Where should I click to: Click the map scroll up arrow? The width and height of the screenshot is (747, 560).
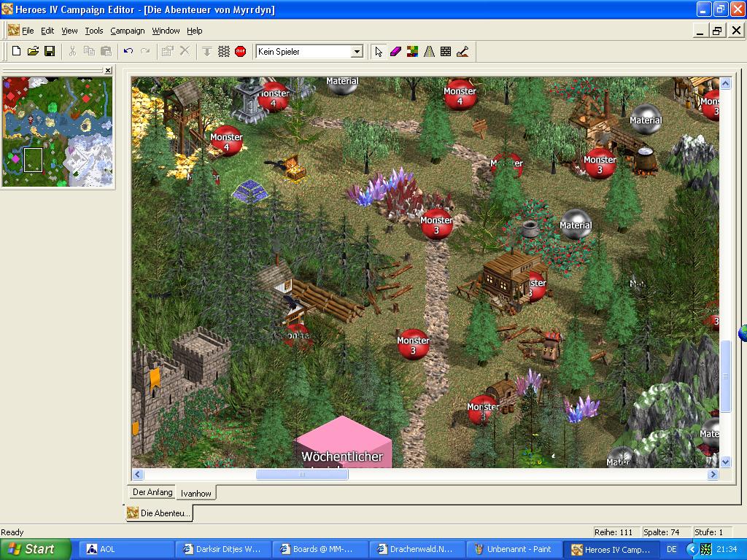tap(725, 84)
